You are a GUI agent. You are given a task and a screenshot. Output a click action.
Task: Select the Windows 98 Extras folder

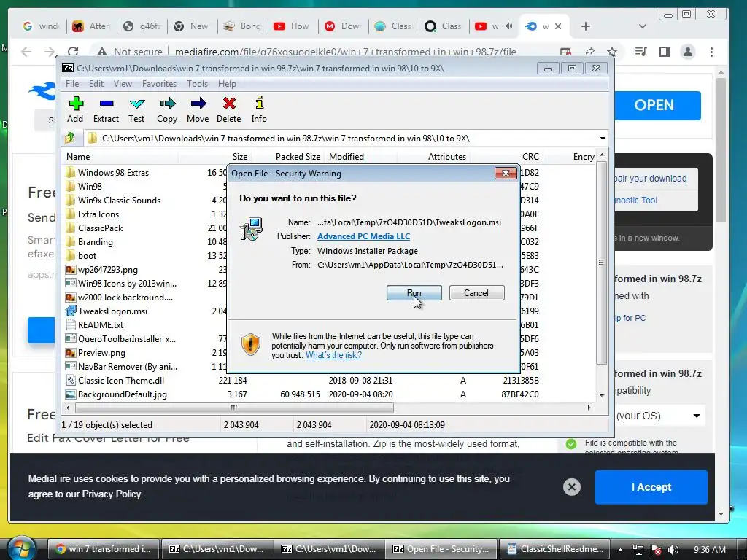click(113, 172)
